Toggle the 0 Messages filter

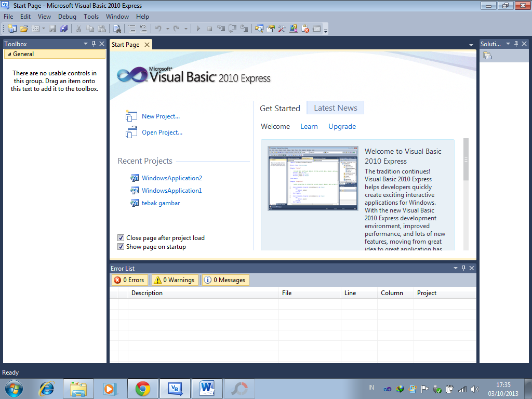225,280
